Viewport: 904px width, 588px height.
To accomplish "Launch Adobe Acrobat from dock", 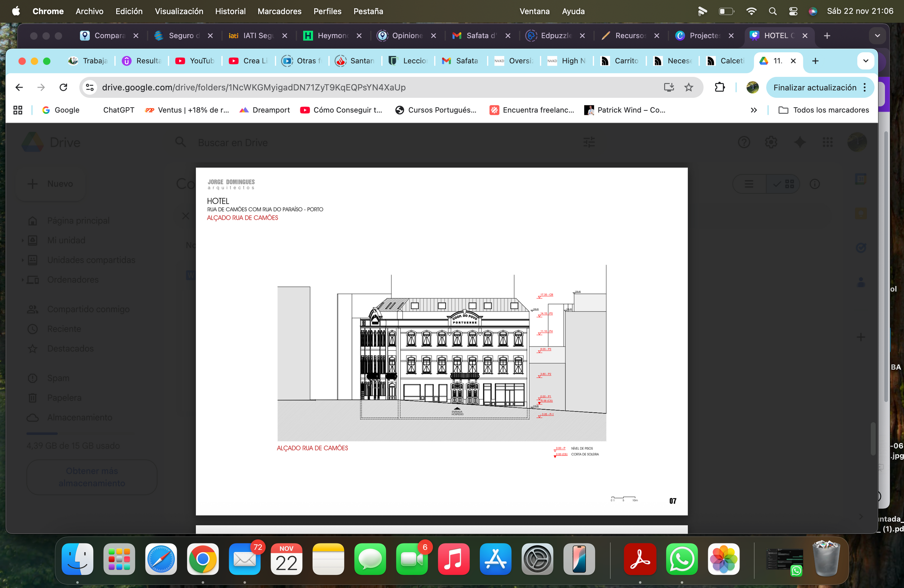I will point(640,559).
